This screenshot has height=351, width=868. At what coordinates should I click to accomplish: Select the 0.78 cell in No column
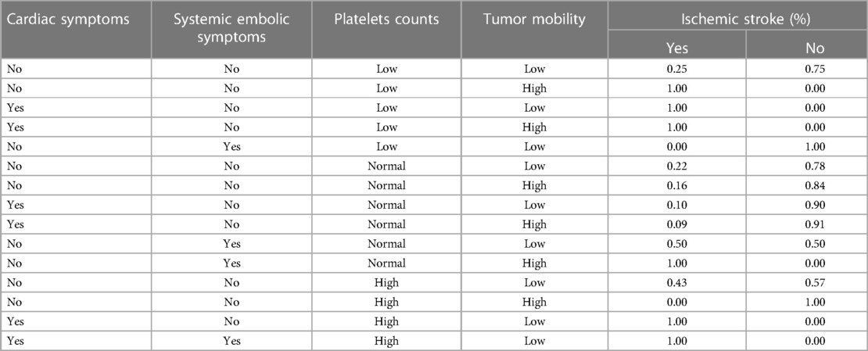(x=815, y=166)
